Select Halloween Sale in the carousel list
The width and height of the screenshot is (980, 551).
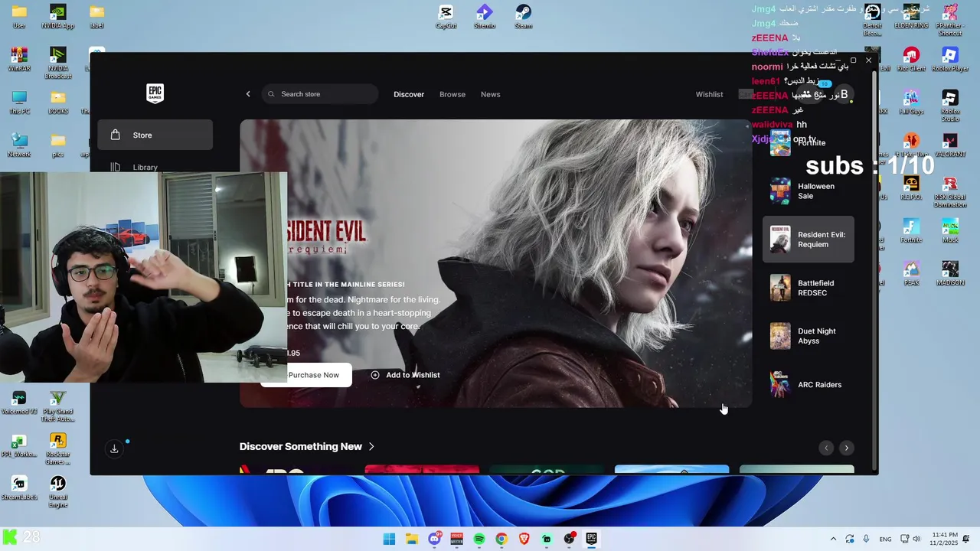click(808, 191)
